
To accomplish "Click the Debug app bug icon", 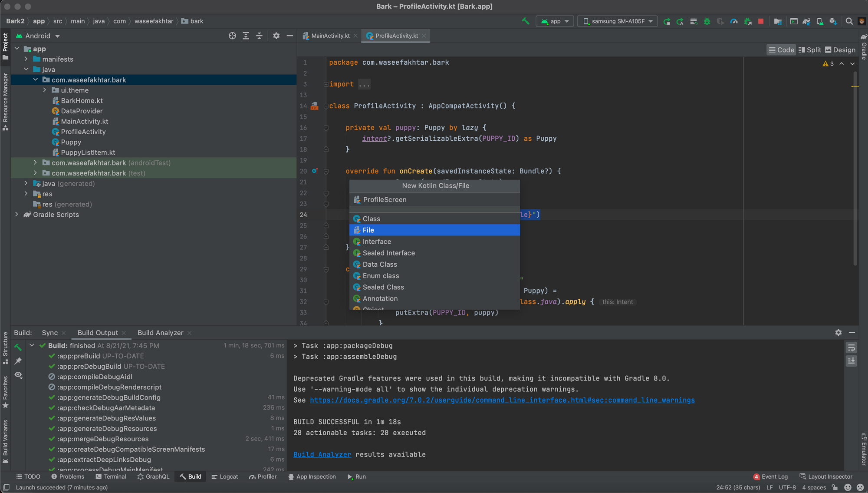I will tap(707, 21).
